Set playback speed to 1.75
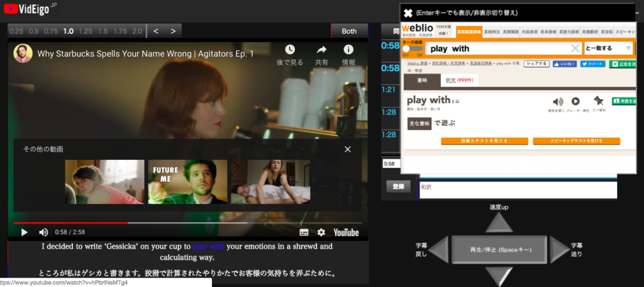644x287 pixels. (120, 31)
